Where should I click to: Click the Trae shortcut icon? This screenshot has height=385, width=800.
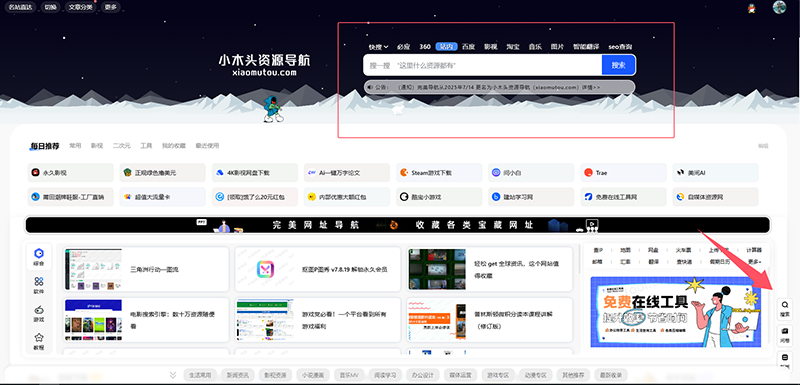point(588,173)
